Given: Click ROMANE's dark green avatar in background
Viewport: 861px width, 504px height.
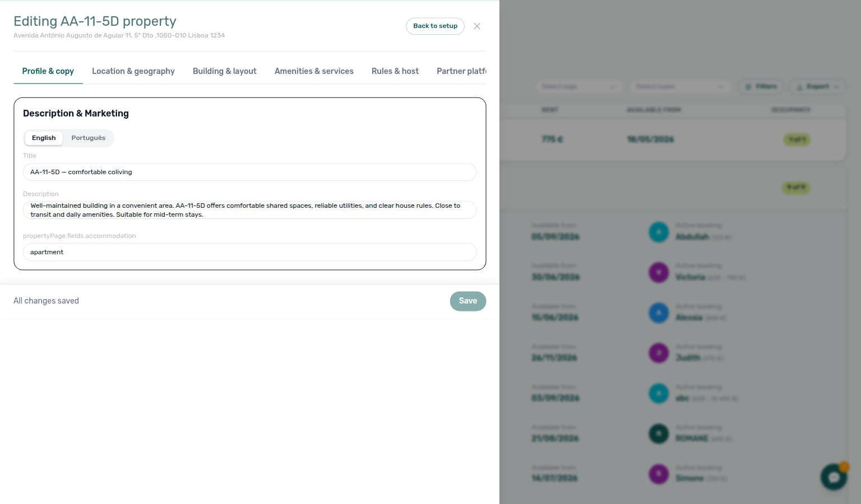Looking at the screenshot, I should (659, 433).
